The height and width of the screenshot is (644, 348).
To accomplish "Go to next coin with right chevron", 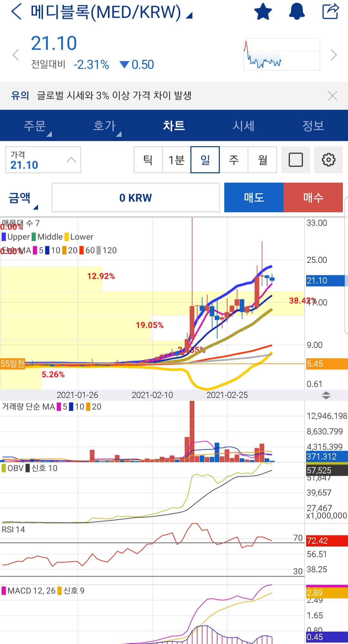I will click(x=334, y=55).
